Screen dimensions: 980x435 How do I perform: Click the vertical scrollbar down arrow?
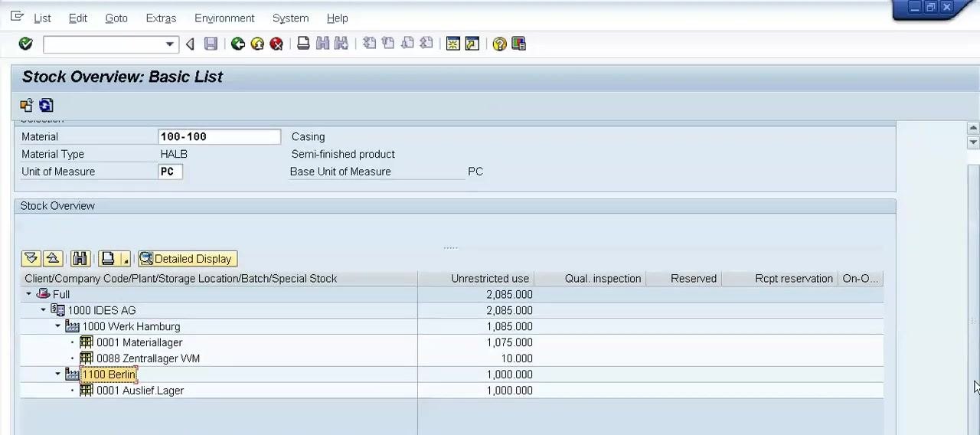pyautogui.click(x=973, y=142)
